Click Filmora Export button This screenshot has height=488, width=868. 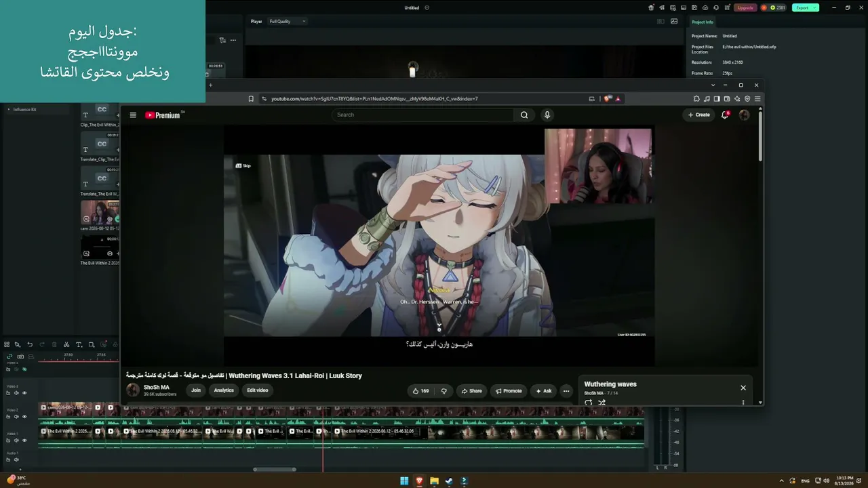(x=805, y=7)
